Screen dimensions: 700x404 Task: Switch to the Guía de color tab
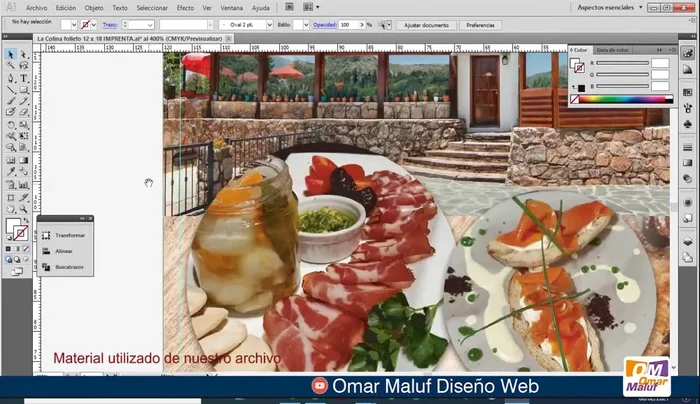612,49
